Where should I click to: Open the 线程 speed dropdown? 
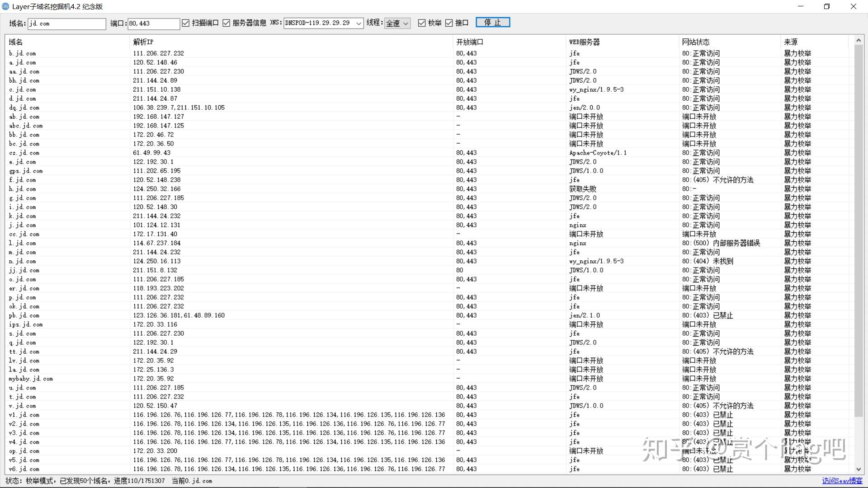coord(397,23)
